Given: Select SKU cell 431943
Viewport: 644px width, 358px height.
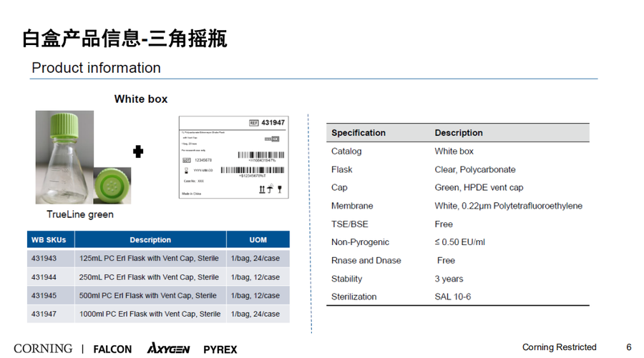Looking at the screenshot, I should 51,259.
